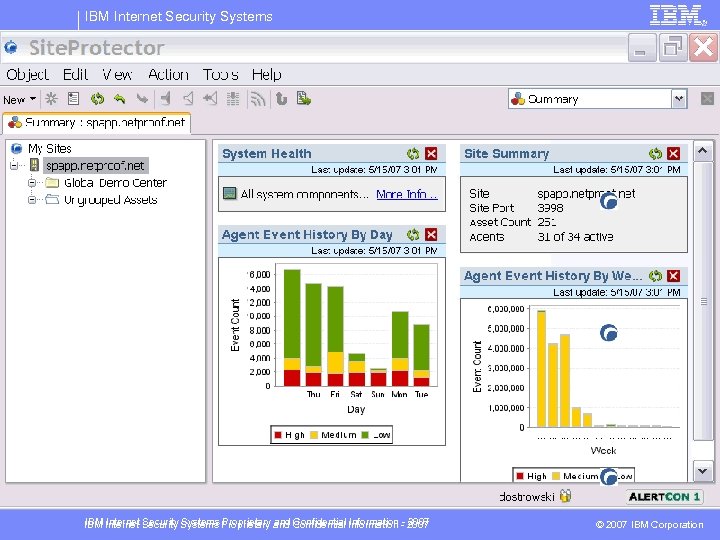Open the Tools menu
Image resolution: width=720 pixels, height=540 pixels.
point(220,74)
